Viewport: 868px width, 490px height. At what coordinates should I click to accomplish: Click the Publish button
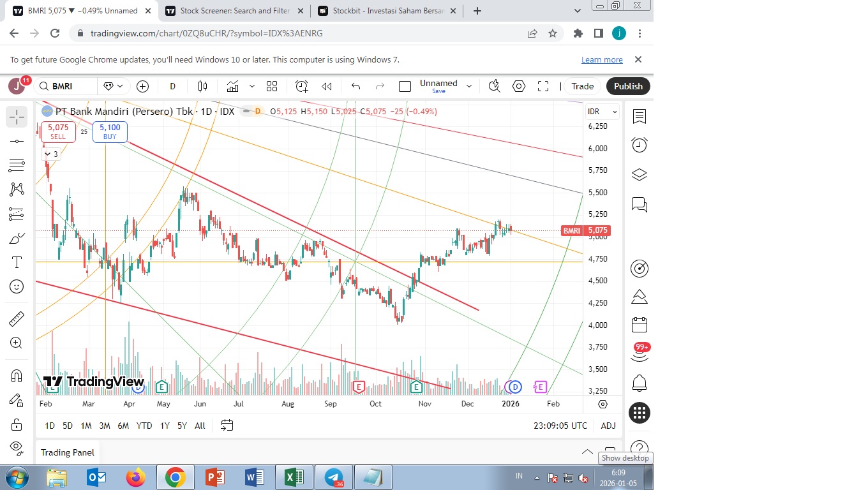628,86
